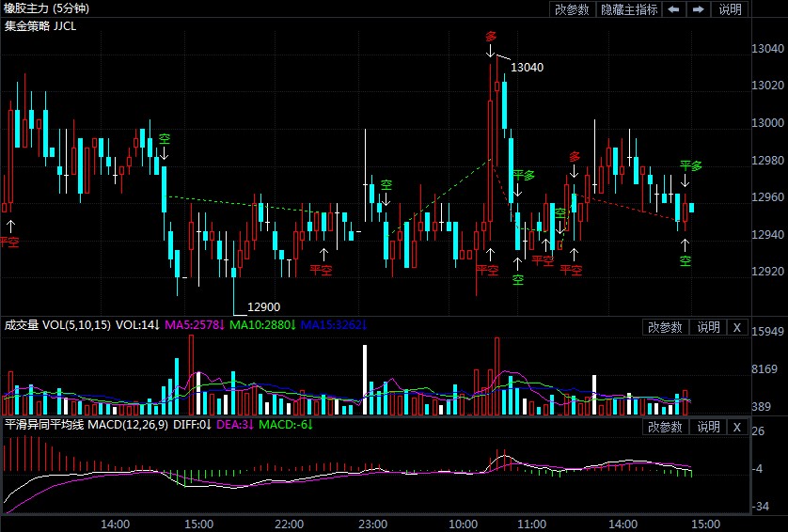This screenshot has height=532, width=788.
Task: Click the green MA10:2880 label
Action: click(262, 325)
